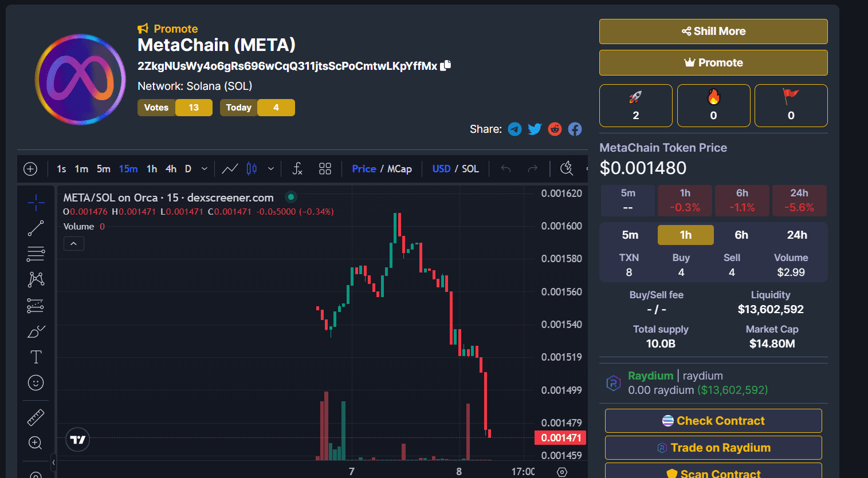The height and width of the screenshot is (478, 868).
Task: Switch chart currency to USD
Action: click(x=441, y=169)
